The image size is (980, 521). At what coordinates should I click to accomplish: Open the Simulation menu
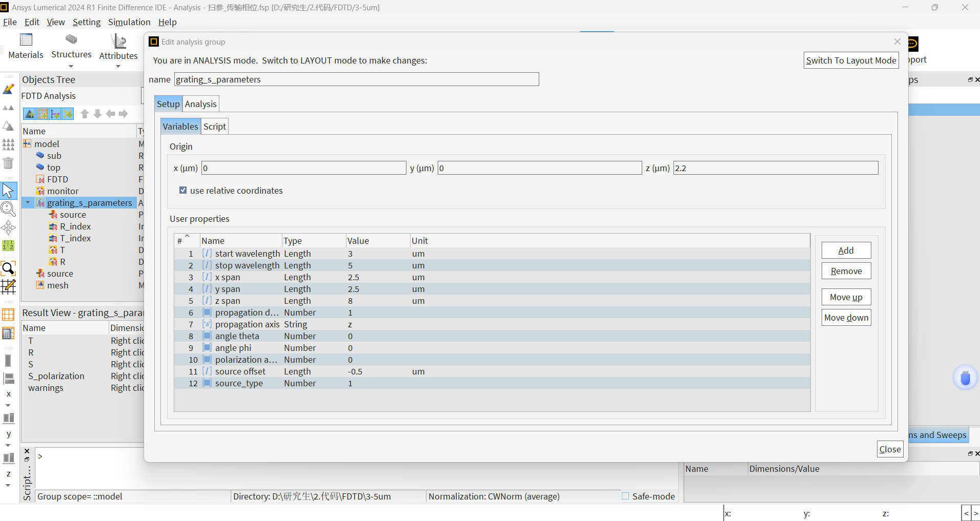pyautogui.click(x=129, y=22)
